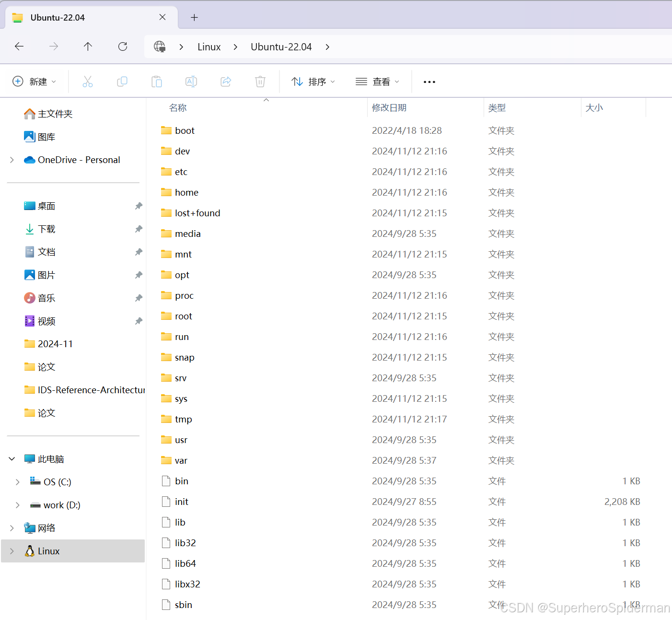Click the Cut scissors icon
Screen dimensions: 672x620
tap(88, 82)
